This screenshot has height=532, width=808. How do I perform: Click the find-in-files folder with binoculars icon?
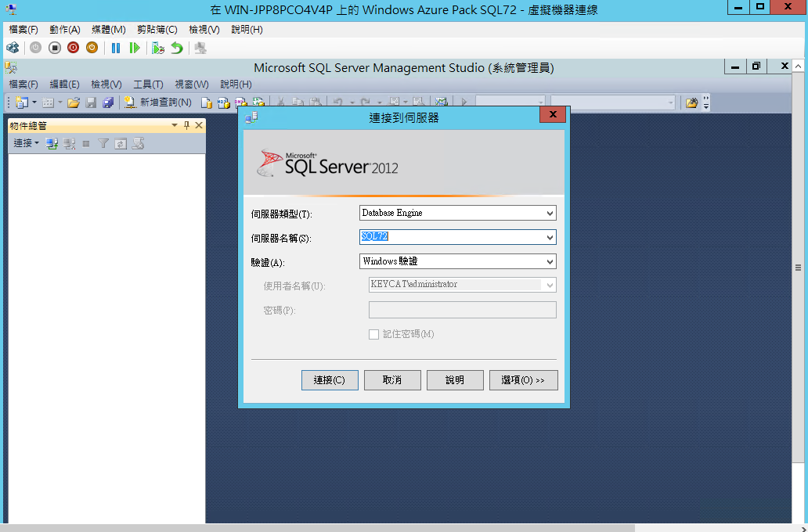click(691, 102)
